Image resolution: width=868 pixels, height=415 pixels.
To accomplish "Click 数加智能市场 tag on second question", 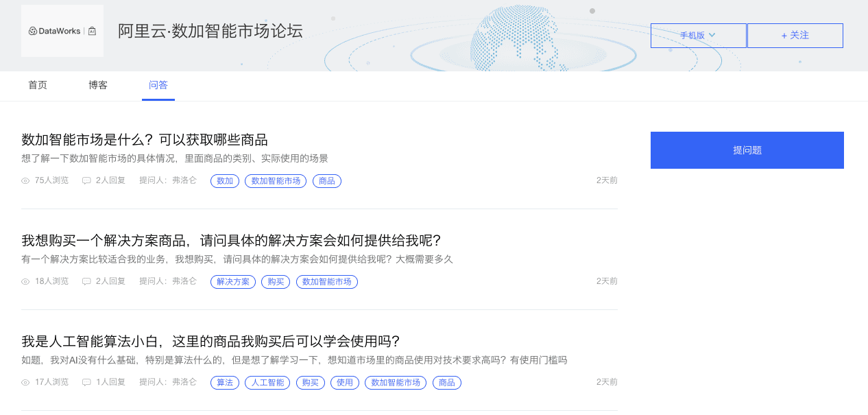I will [x=327, y=282].
